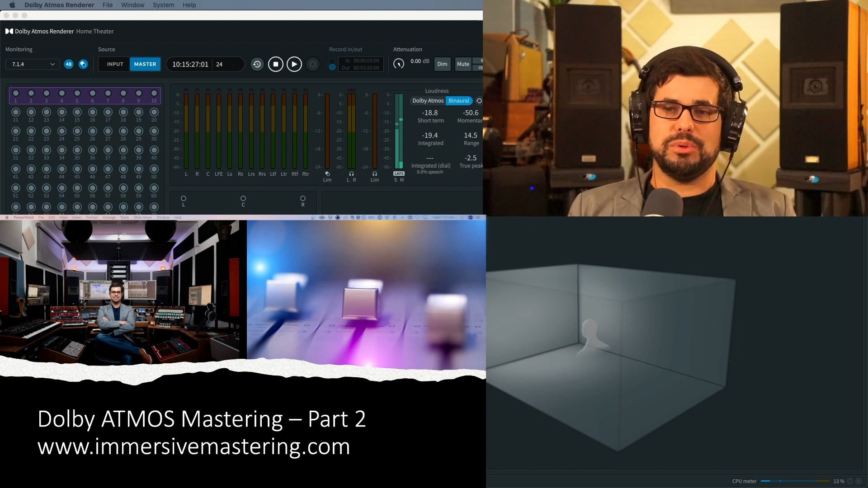Click the L speaker marker in layout
868x488 pixels.
(x=184, y=198)
